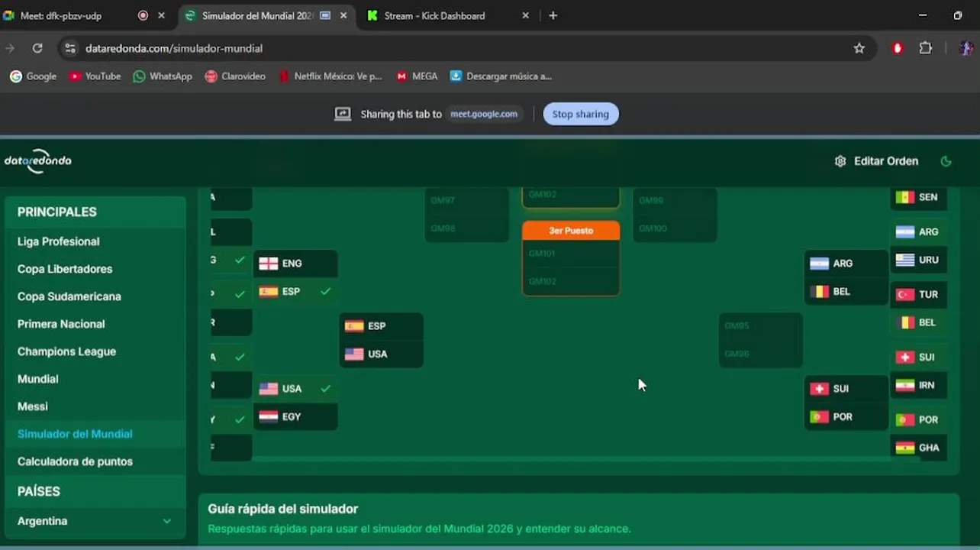Image resolution: width=980 pixels, height=550 pixels.
Task: Open the MEGA bookmark
Action: (x=417, y=76)
